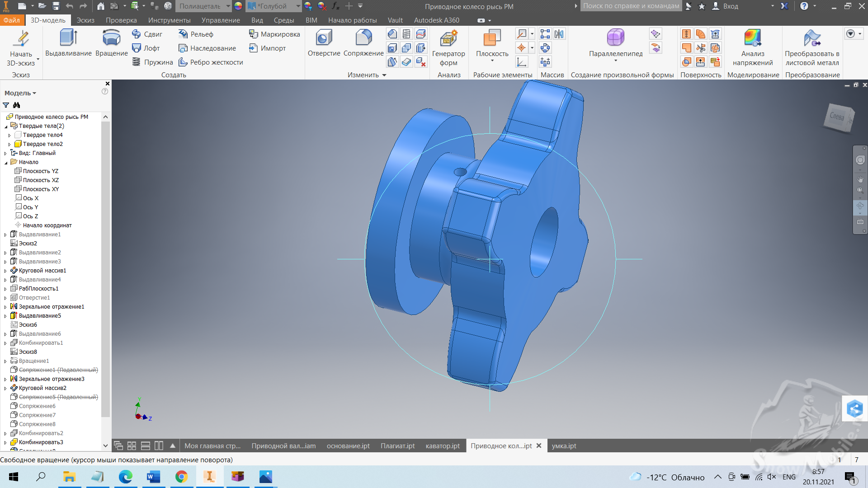Switch to the Проверка ribbon tab
The image size is (868, 488).
pos(121,20)
